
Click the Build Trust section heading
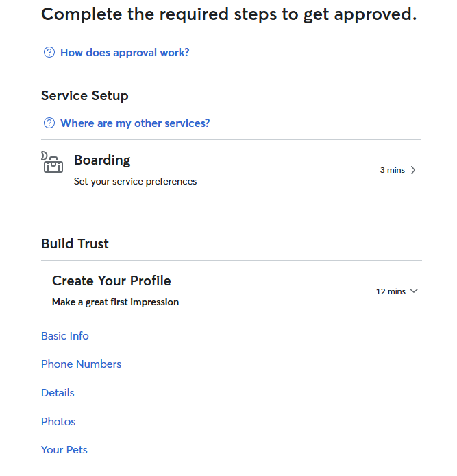click(75, 243)
